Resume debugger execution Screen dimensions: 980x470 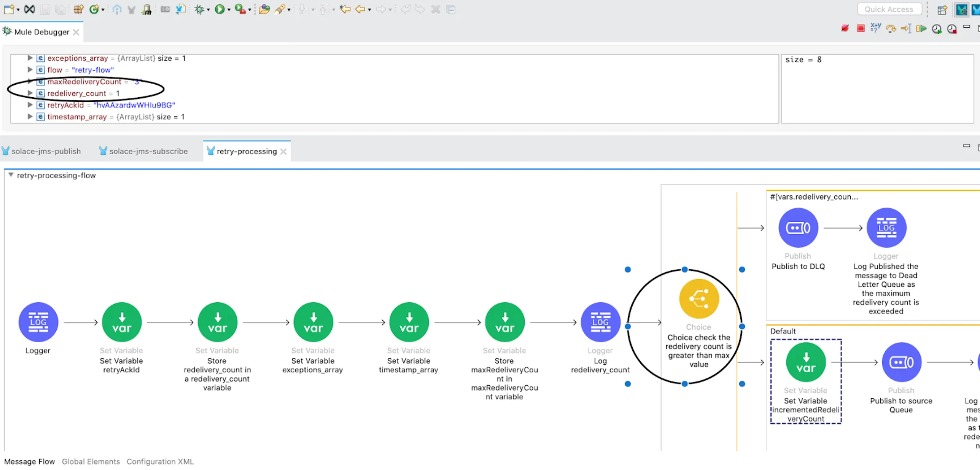[x=921, y=28]
